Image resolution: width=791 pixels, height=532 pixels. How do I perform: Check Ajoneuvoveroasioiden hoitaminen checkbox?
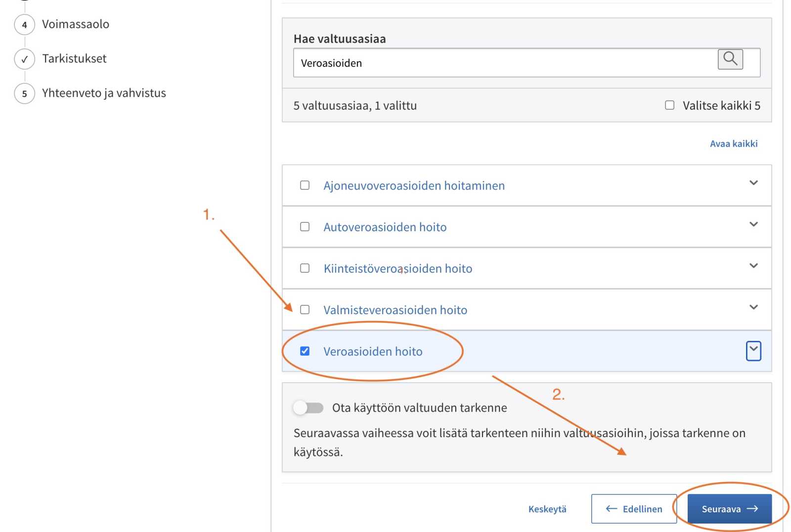[305, 185]
